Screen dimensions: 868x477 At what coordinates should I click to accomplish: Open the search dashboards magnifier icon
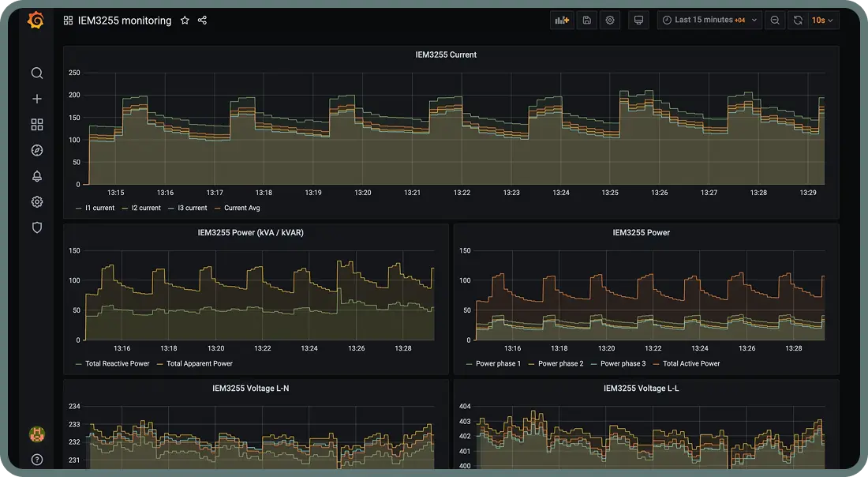pyautogui.click(x=36, y=73)
